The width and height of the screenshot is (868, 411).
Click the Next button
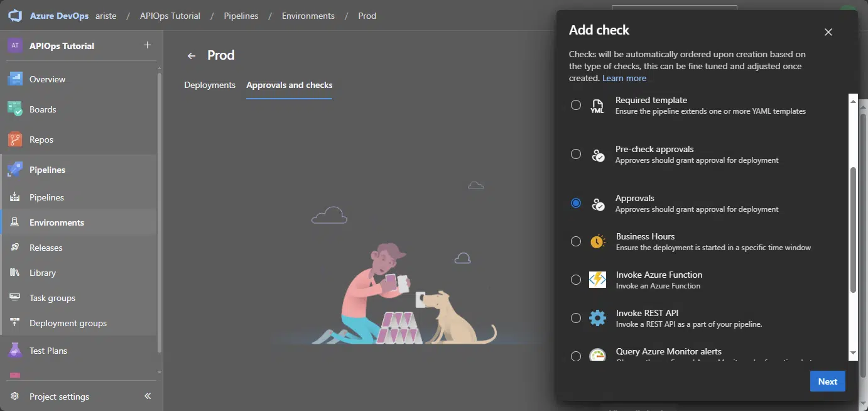[827, 381]
